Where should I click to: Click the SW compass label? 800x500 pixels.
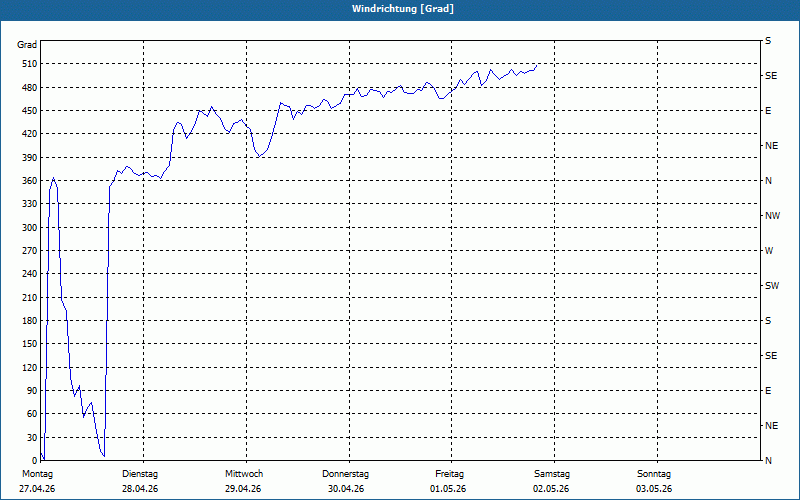click(772, 286)
